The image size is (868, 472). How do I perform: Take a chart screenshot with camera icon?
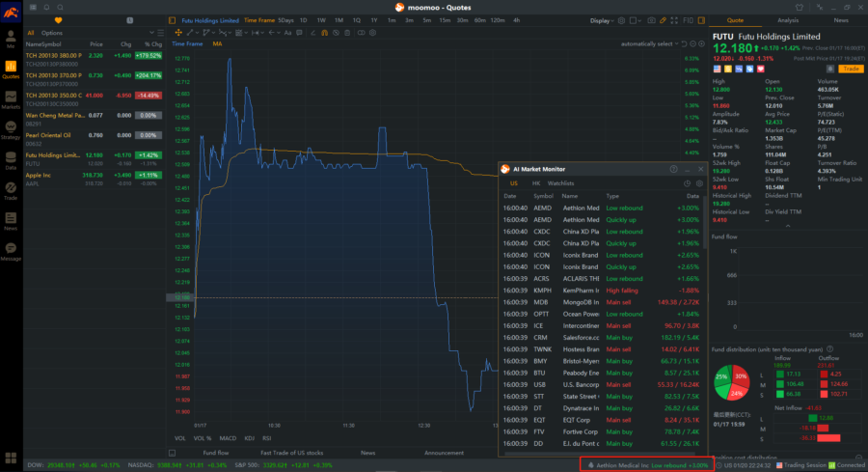point(651,20)
